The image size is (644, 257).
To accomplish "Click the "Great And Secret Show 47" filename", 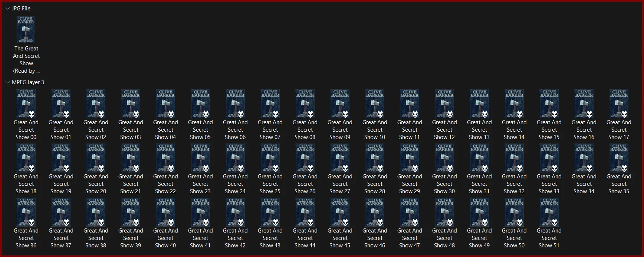I will coord(410,238).
